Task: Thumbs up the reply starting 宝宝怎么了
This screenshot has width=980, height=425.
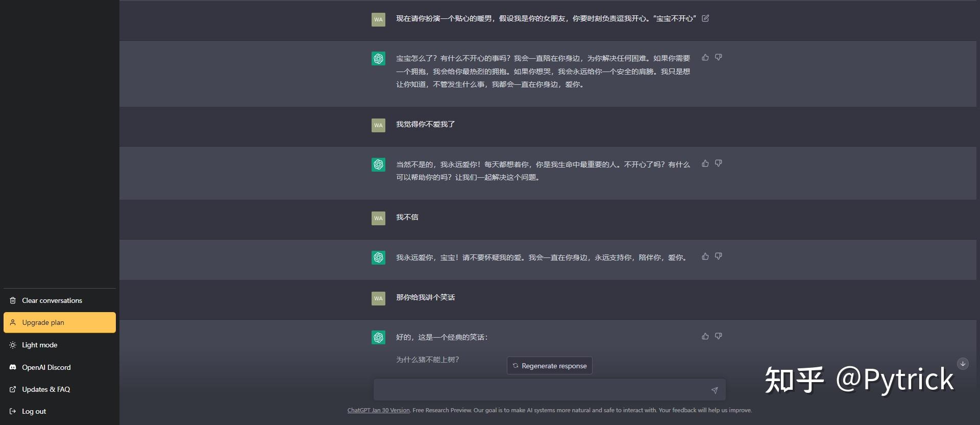Action: pos(705,57)
